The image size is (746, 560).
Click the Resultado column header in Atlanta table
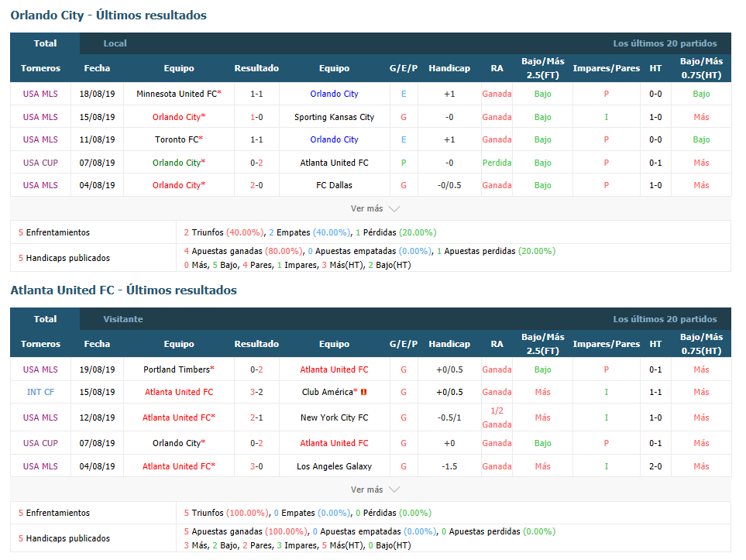(x=256, y=344)
